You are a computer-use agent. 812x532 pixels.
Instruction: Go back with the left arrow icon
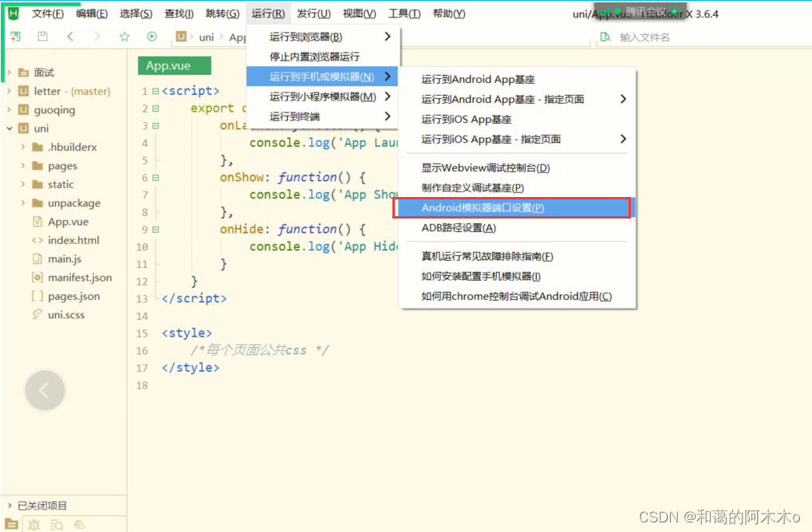click(x=70, y=36)
